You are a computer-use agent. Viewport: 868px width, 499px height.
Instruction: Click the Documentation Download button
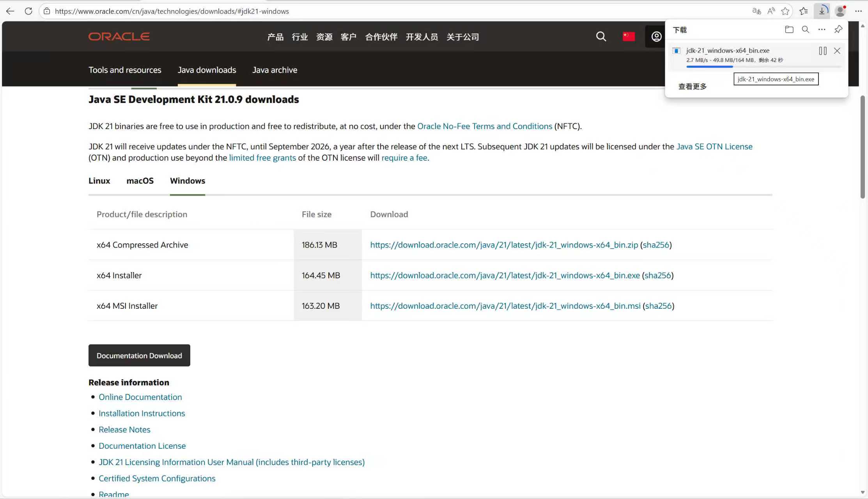click(139, 356)
